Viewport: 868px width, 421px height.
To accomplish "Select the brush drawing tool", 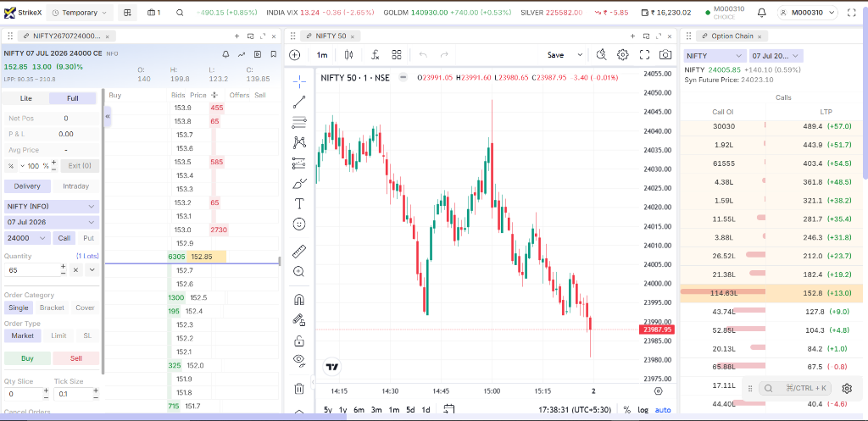I will tap(299, 184).
